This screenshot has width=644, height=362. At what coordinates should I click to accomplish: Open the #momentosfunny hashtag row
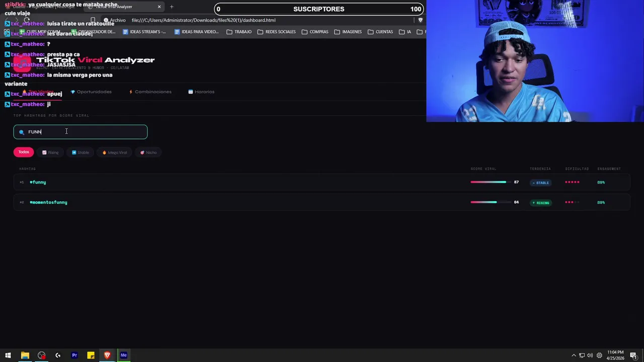(x=322, y=202)
